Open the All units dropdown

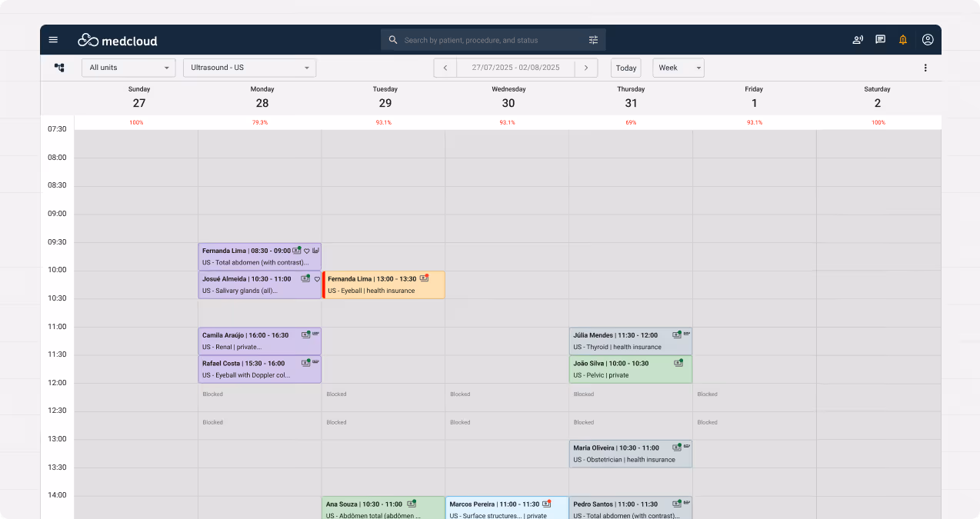[128, 68]
